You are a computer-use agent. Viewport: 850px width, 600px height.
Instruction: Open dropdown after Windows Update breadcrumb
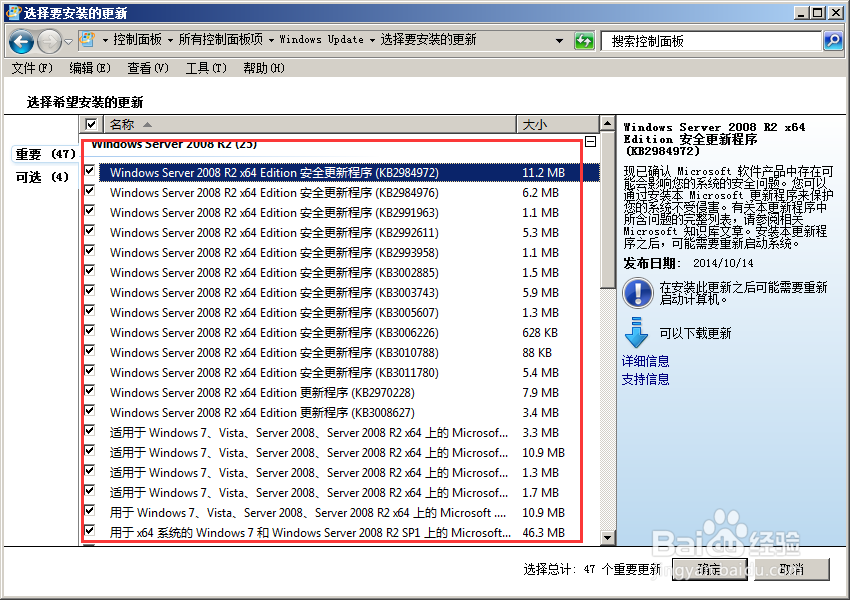(x=372, y=40)
